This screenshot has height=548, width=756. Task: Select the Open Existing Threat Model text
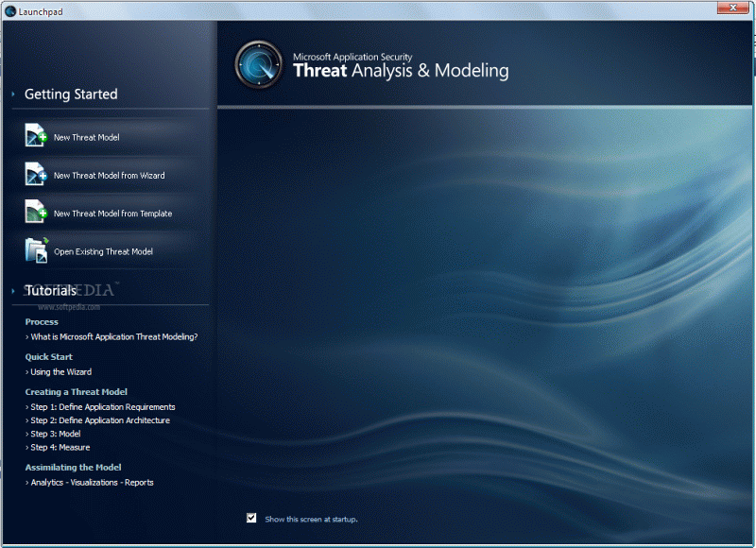(x=103, y=251)
